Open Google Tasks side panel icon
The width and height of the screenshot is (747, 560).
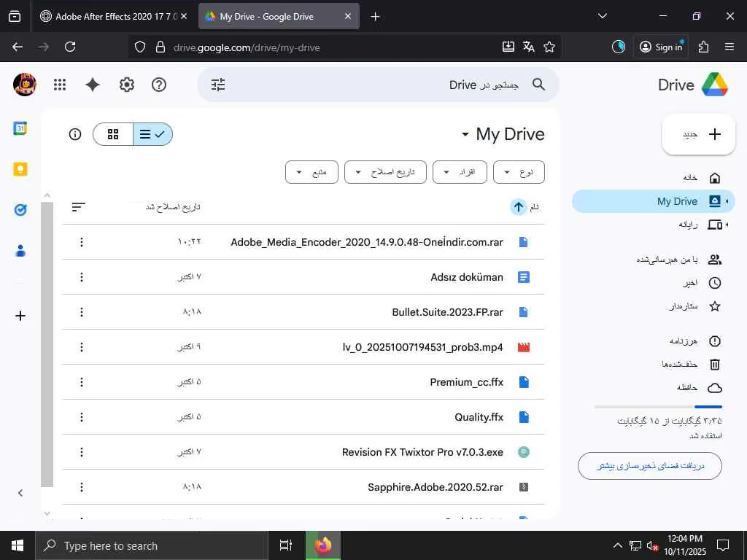coord(20,210)
